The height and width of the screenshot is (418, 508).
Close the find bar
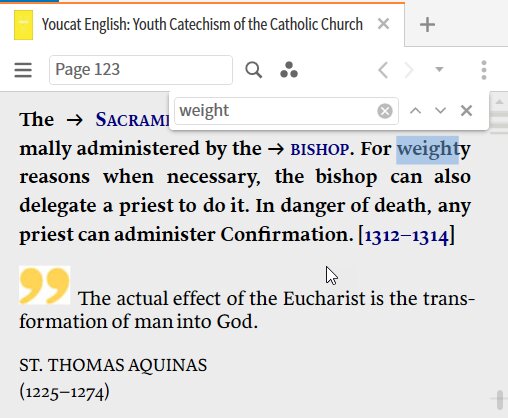coord(466,110)
